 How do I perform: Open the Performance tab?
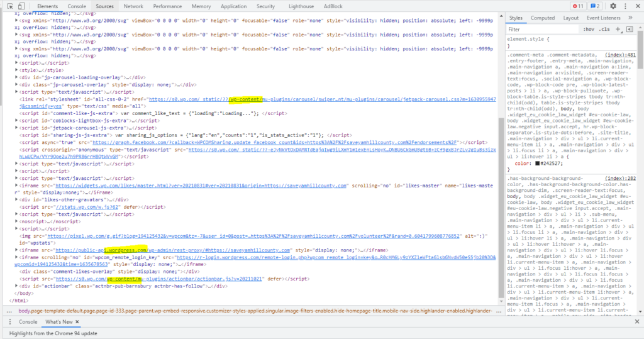point(167,6)
